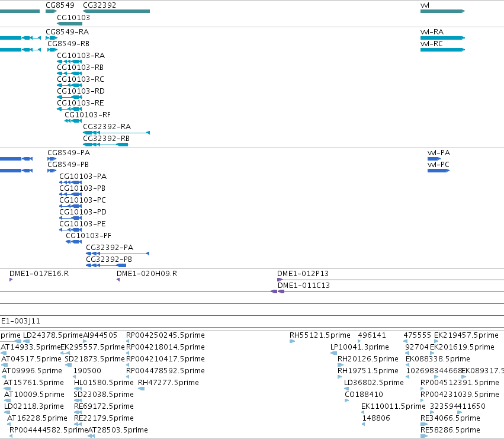Click transcript w-RC label
The width and height of the screenshot is (504, 439).
(431, 44)
